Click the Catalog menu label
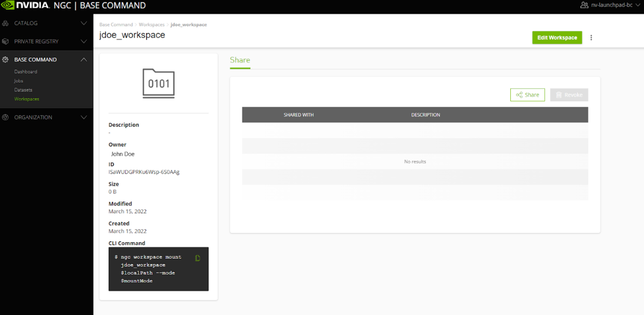The height and width of the screenshot is (315, 644). [x=26, y=23]
